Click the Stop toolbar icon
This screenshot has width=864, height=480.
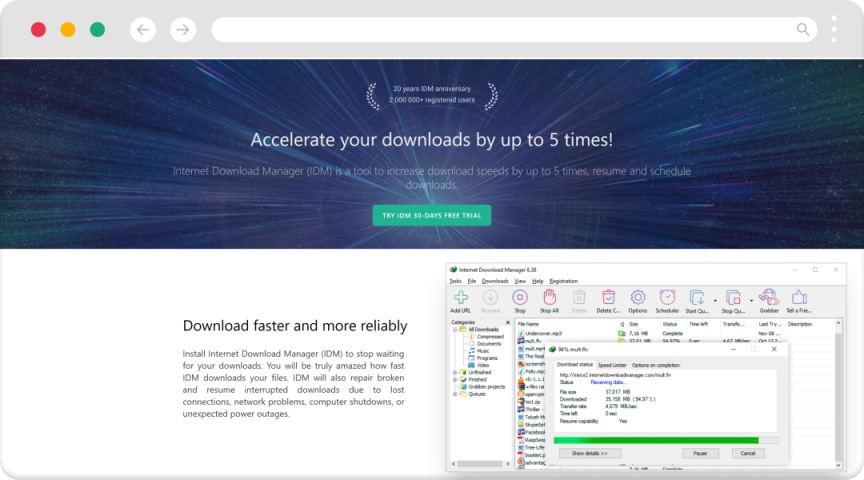tap(520, 301)
